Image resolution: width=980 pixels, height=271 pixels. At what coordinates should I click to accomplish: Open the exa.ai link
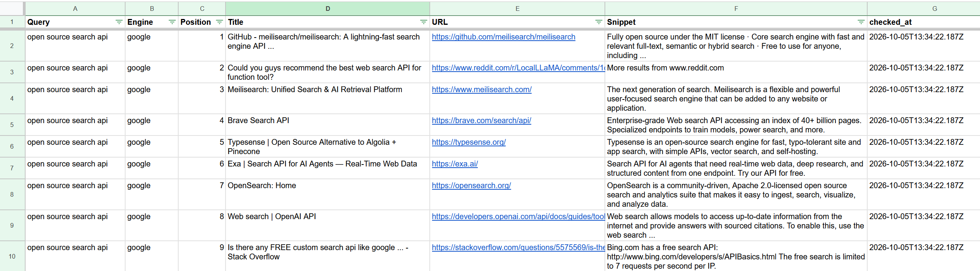click(455, 164)
